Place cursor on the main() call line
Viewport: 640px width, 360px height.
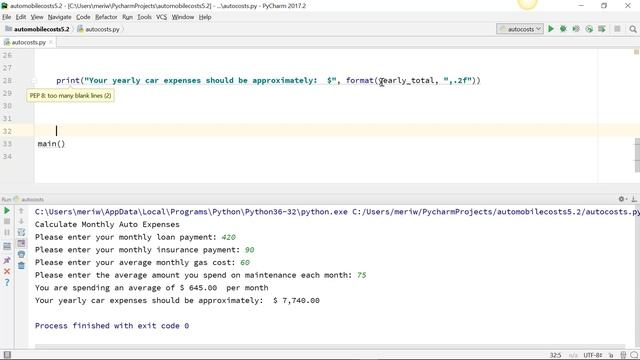point(51,144)
